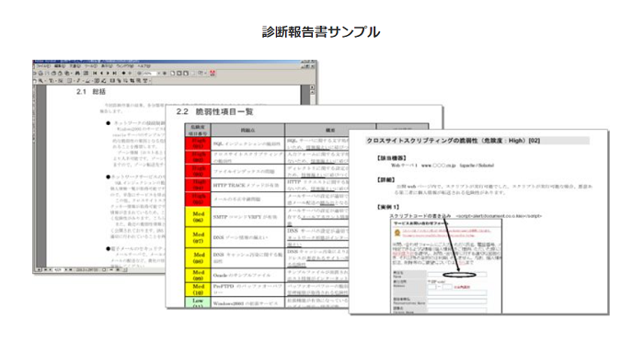Open the zoom level dropdown arrow
This screenshot has width=644, height=342.
coord(159,73)
